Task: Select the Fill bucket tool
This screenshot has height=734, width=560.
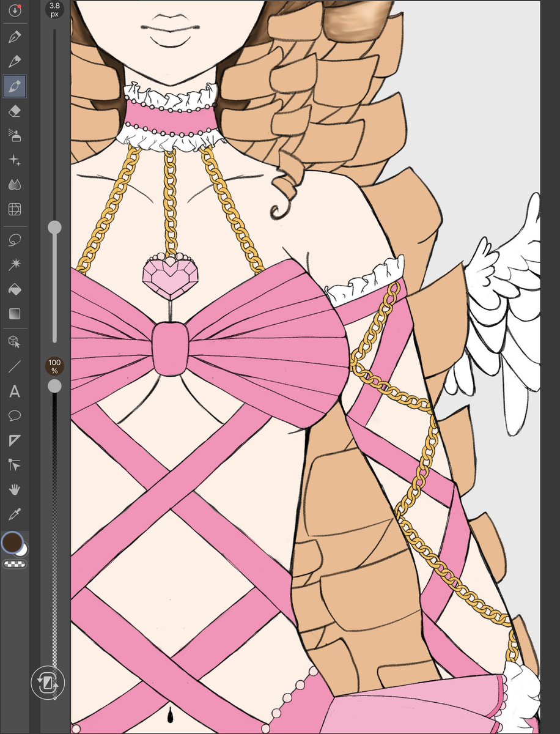Action: coord(15,289)
